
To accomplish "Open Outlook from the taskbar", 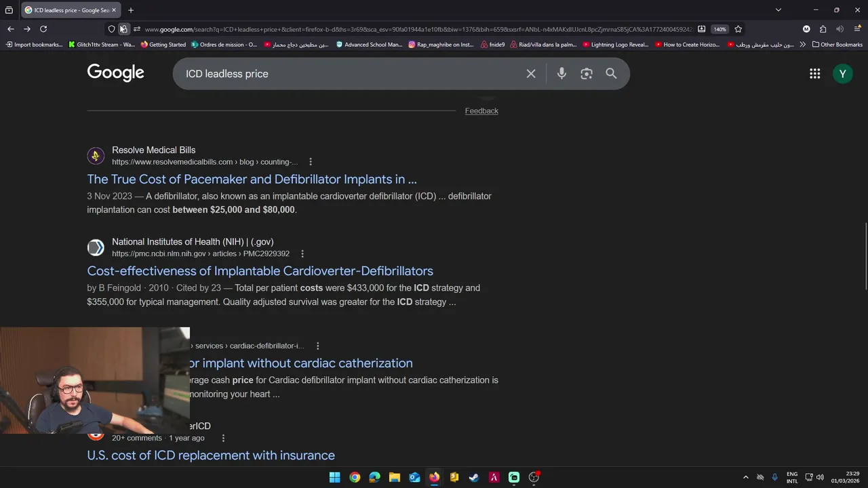I will tap(414, 477).
